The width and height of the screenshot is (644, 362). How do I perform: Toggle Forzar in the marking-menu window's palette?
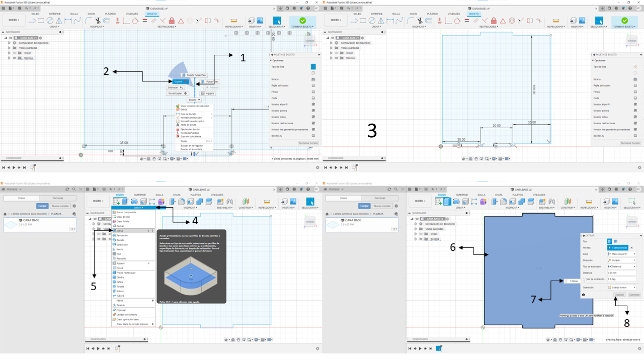point(313,92)
